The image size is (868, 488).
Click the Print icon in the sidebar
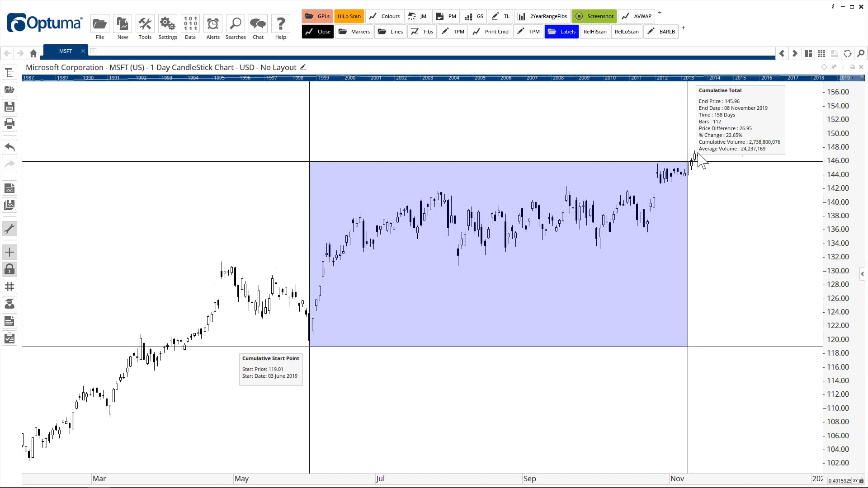(9, 123)
